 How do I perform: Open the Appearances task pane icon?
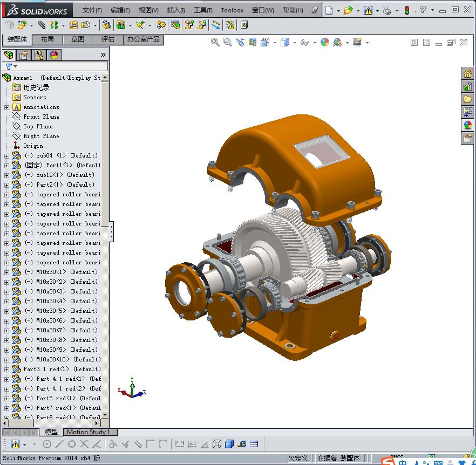[467, 125]
